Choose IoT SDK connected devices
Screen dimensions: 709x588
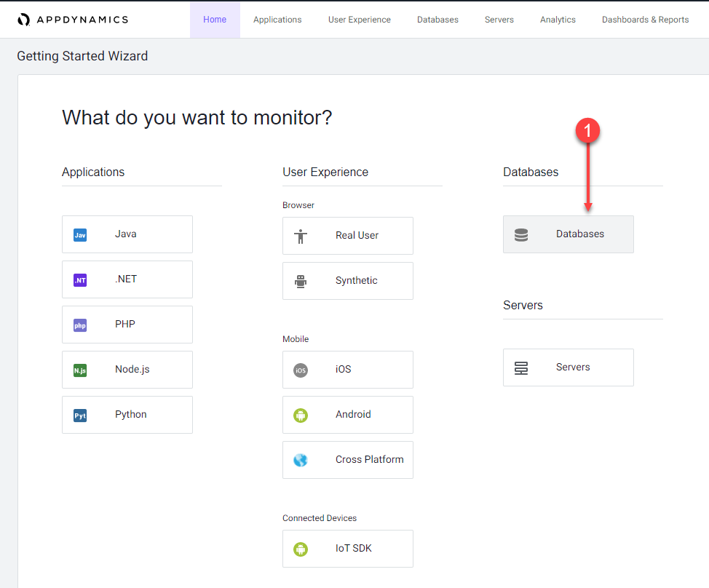click(x=348, y=549)
